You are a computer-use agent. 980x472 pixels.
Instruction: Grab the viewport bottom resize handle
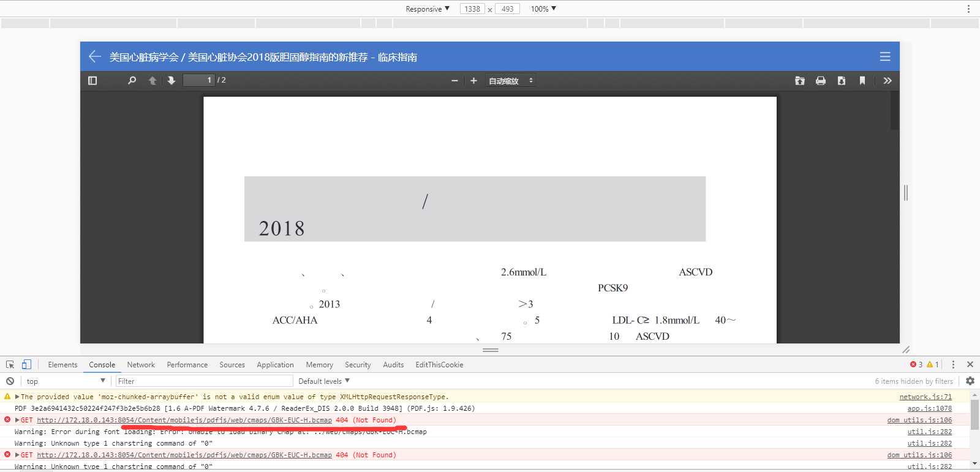[x=491, y=350]
